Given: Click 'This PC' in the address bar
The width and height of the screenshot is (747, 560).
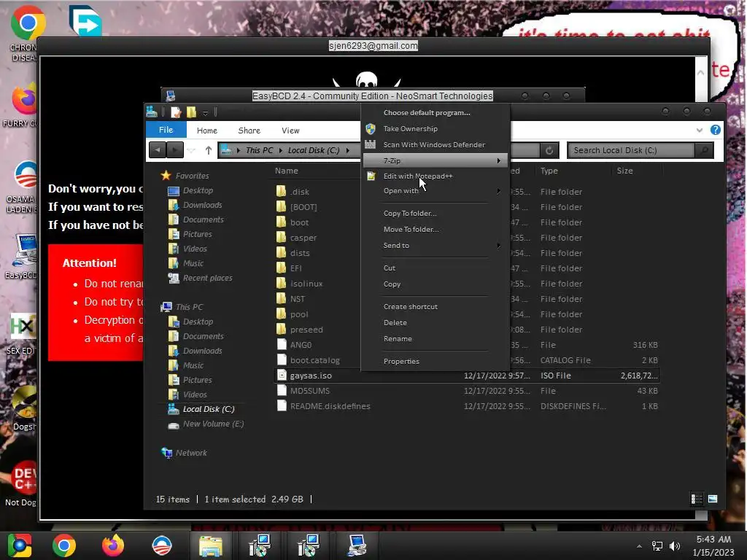Looking at the screenshot, I should [259, 150].
